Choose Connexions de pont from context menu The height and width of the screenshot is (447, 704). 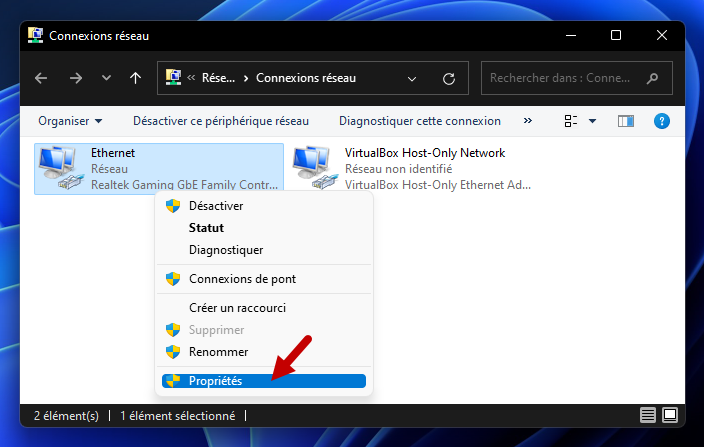click(x=264, y=279)
